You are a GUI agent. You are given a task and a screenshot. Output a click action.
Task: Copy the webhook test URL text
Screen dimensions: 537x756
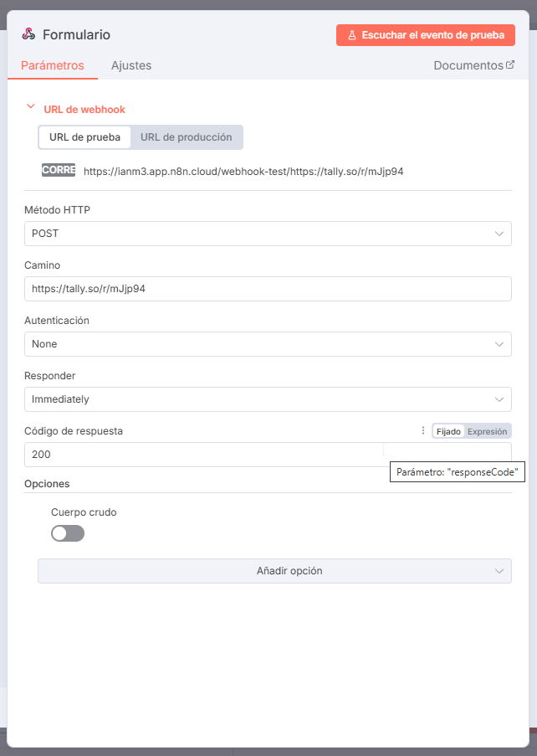(243, 171)
